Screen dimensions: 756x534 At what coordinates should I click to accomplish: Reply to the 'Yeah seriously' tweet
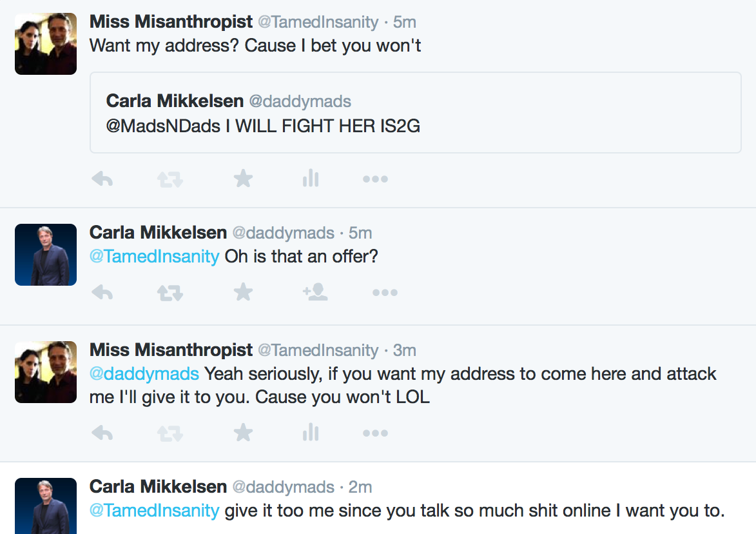point(102,433)
